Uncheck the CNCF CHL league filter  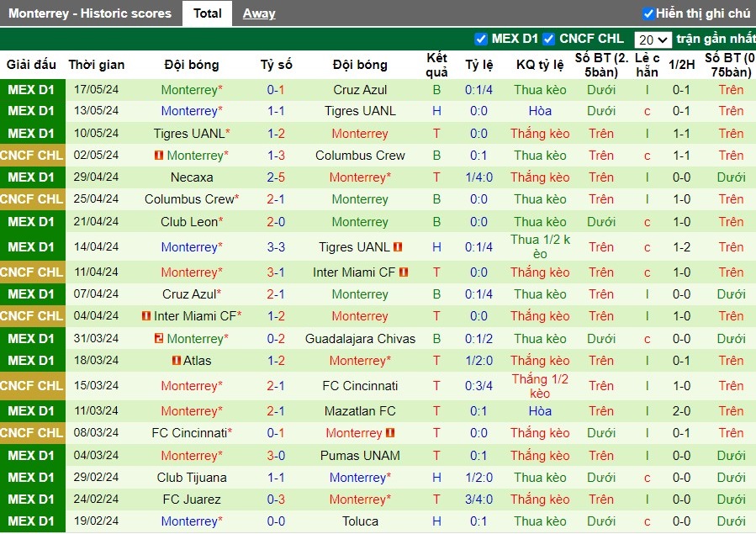548,39
